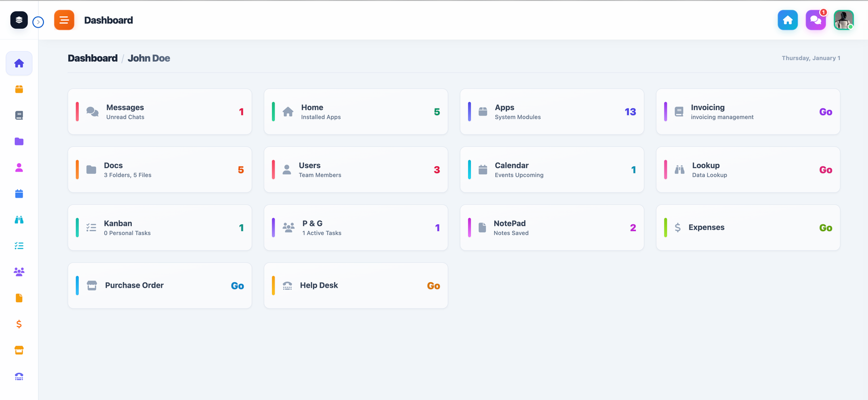The image size is (868, 400).
Task: Open the Home Installed Apps card
Action: point(356,112)
